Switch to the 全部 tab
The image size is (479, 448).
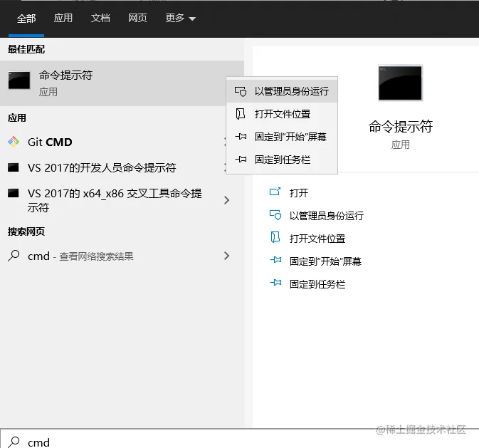pos(26,19)
